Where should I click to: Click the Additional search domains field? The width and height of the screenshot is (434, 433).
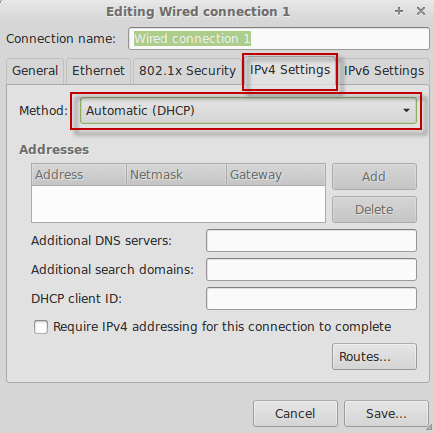tap(311, 269)
